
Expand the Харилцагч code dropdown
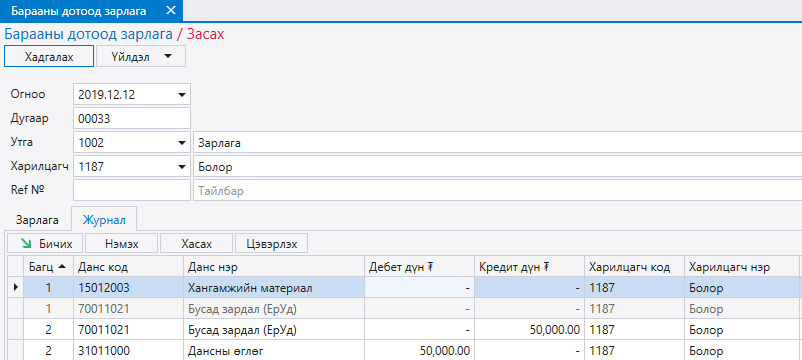pos(182,167)
